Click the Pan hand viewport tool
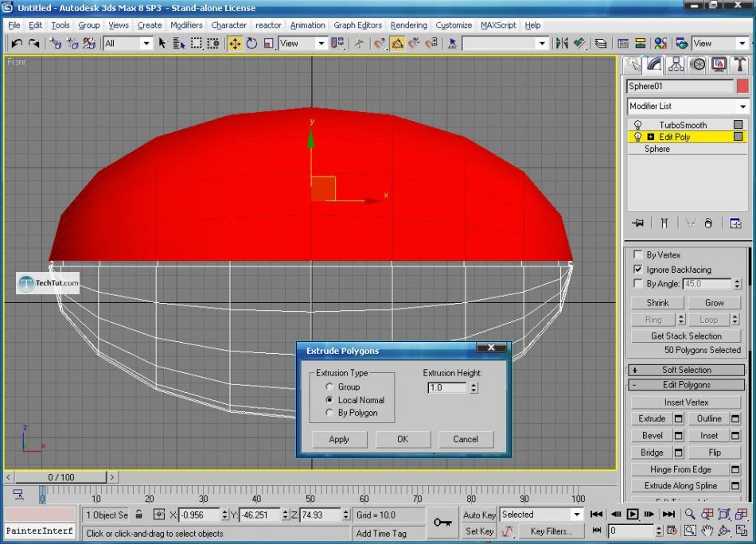This screenshot has width=756, height=544. (707, 531)
